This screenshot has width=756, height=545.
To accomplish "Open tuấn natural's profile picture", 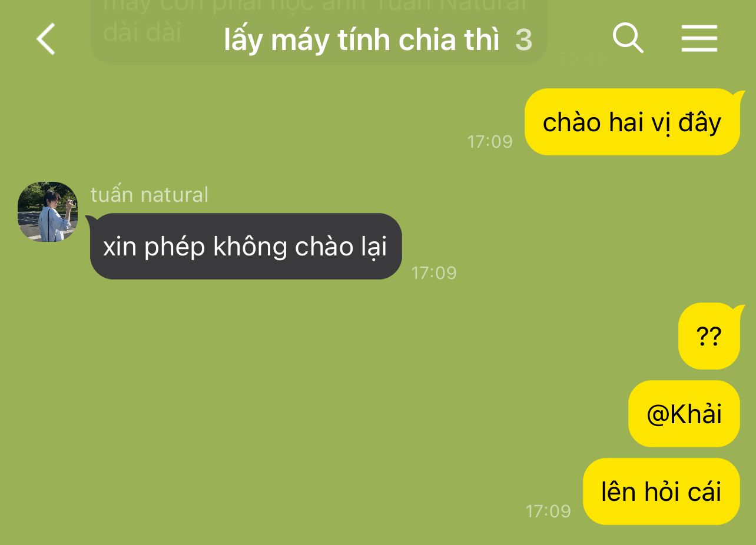I will pos(48,212).
